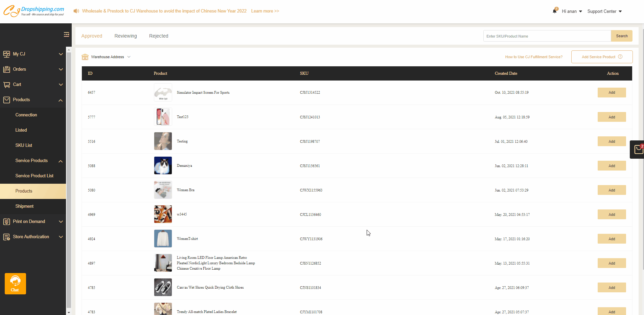Open Shipment in the sidebar

[24, 206]
